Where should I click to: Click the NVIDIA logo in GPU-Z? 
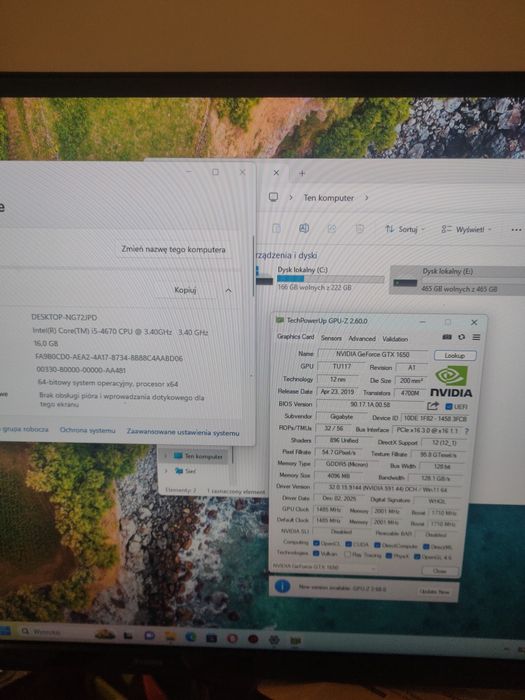coord(451,381)
